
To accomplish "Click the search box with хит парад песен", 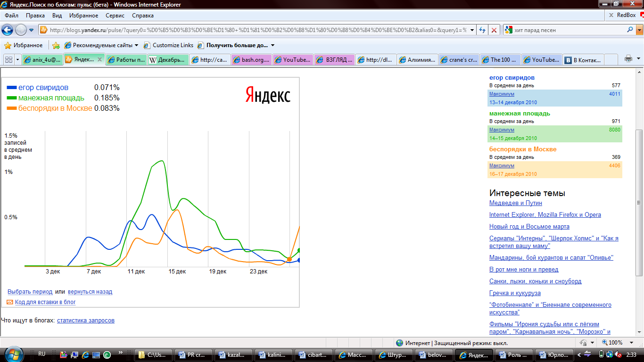I will click(569, 30).
